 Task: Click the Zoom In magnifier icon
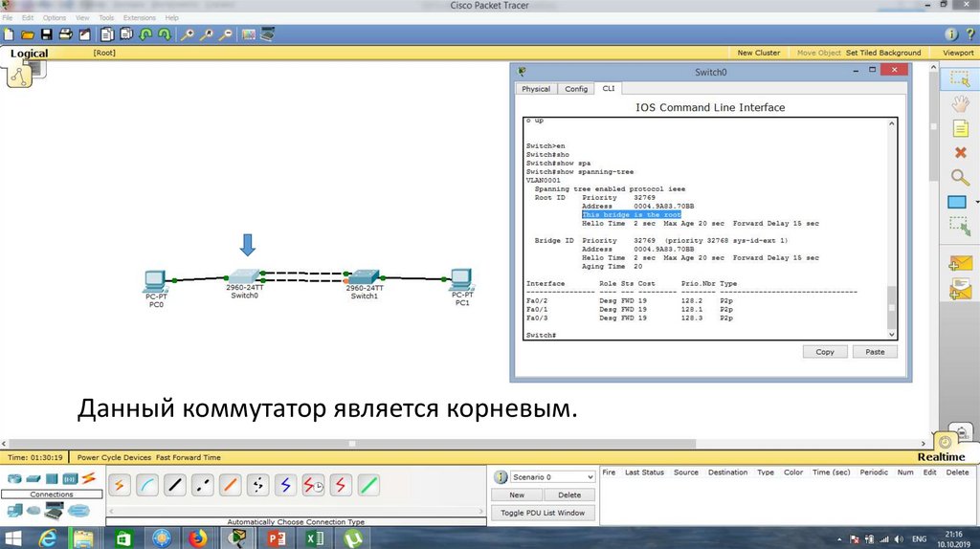(x=187, y=34)
